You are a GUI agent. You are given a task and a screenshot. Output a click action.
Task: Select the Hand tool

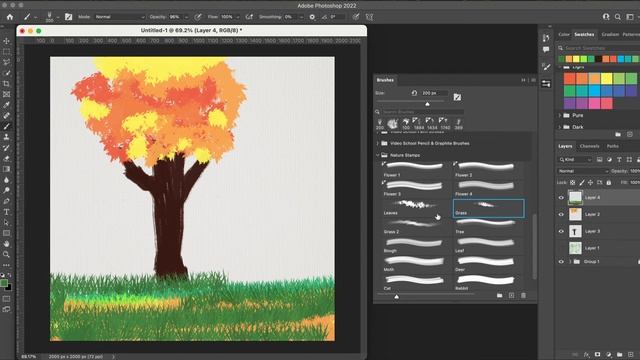[6, 244]
